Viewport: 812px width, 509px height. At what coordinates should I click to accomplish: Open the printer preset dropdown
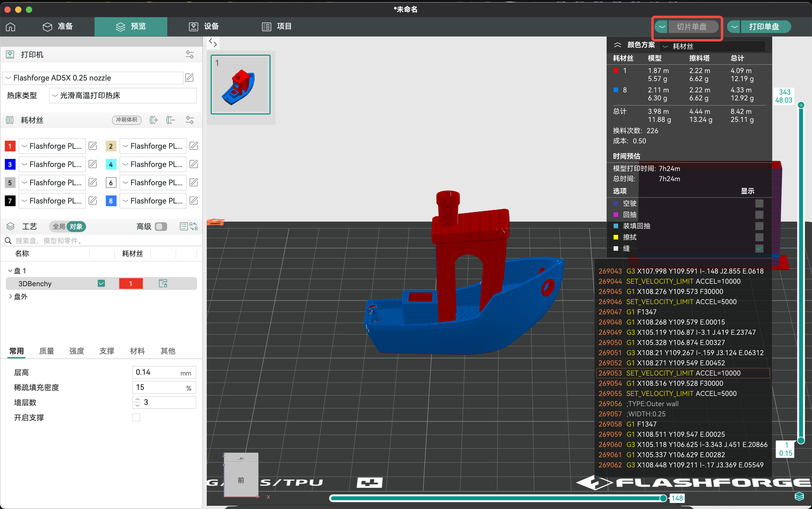(93, 78)
